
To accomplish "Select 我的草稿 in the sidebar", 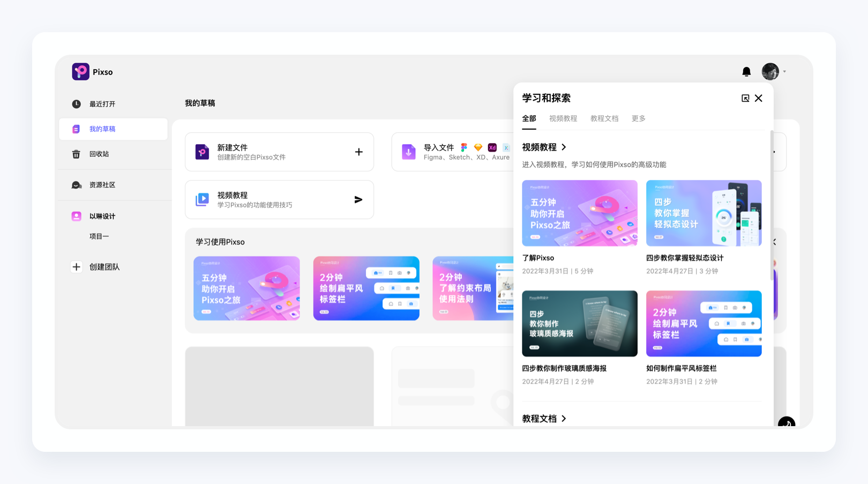I will (102, 129).
